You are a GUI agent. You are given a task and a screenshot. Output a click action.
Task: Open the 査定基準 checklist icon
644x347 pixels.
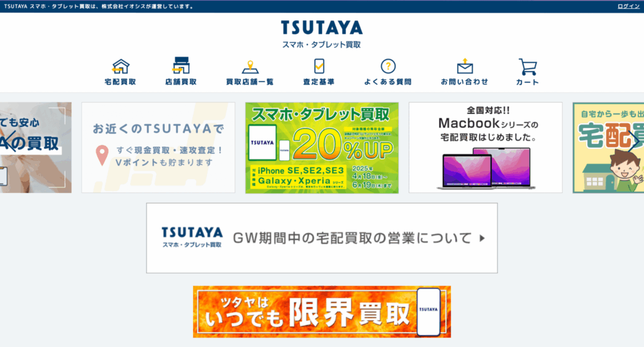tap(319, 66)
